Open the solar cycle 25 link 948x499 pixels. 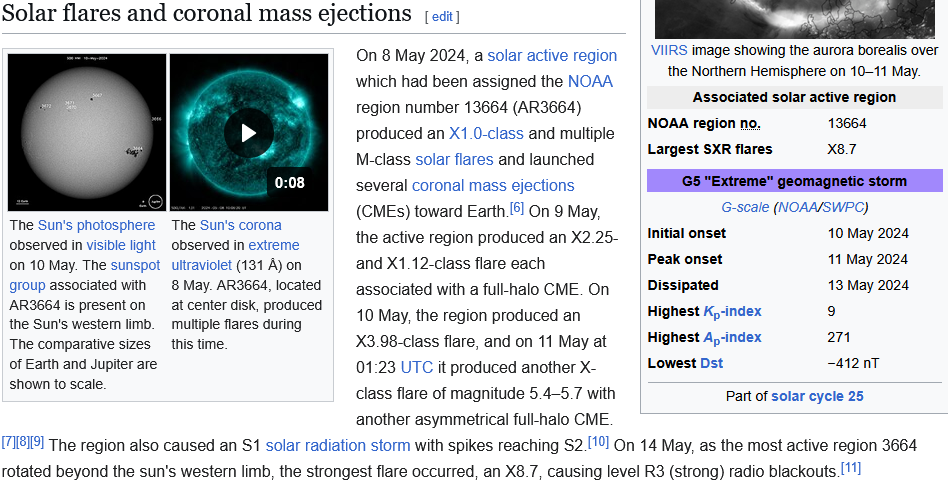[817, 396]
